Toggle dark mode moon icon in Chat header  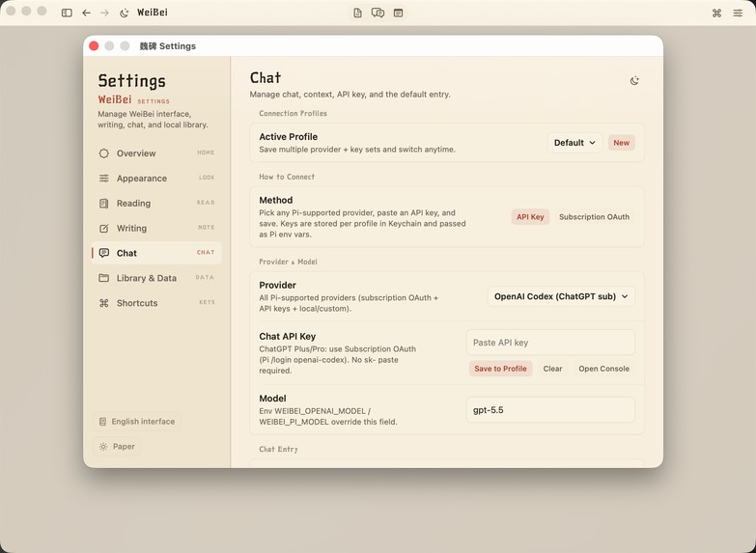(x=634, y=80)
